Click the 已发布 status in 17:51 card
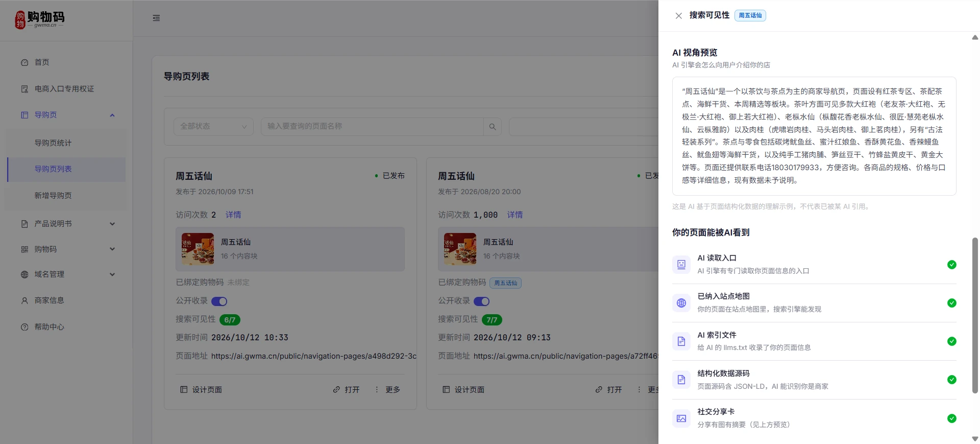The width and height of the screenshot is (980, 444). pyautogui.click(x=389, y=176)
